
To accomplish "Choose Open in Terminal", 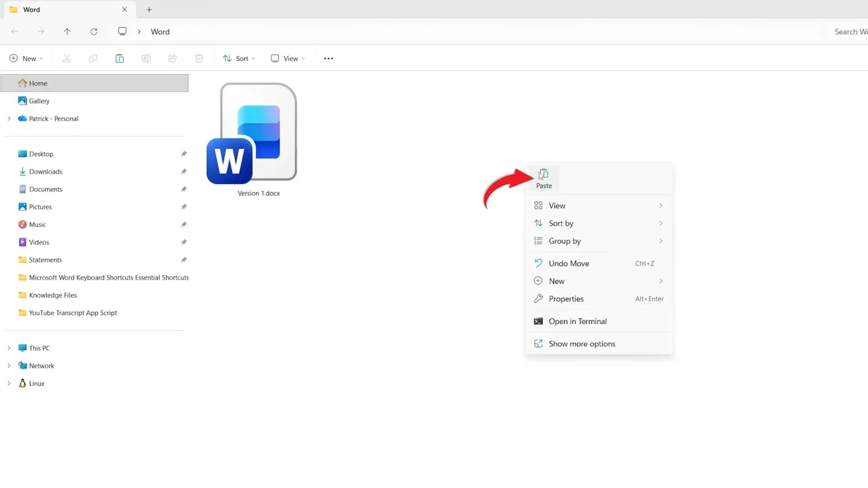I will click(599, 321).
